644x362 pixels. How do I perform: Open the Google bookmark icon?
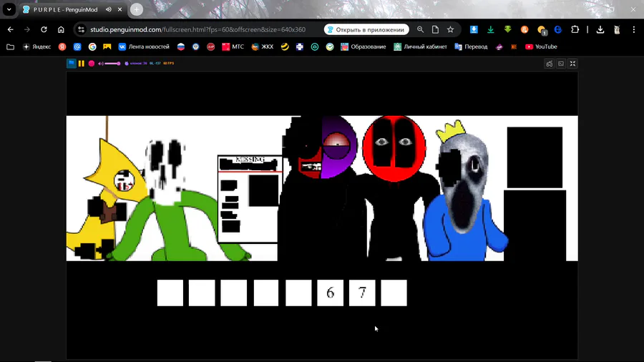click(x=92, y=47)
